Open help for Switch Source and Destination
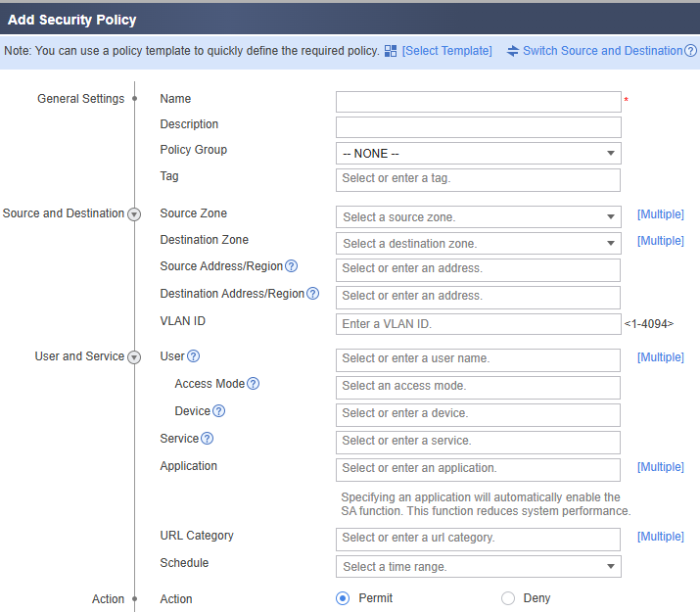 [x=690, y=51]
